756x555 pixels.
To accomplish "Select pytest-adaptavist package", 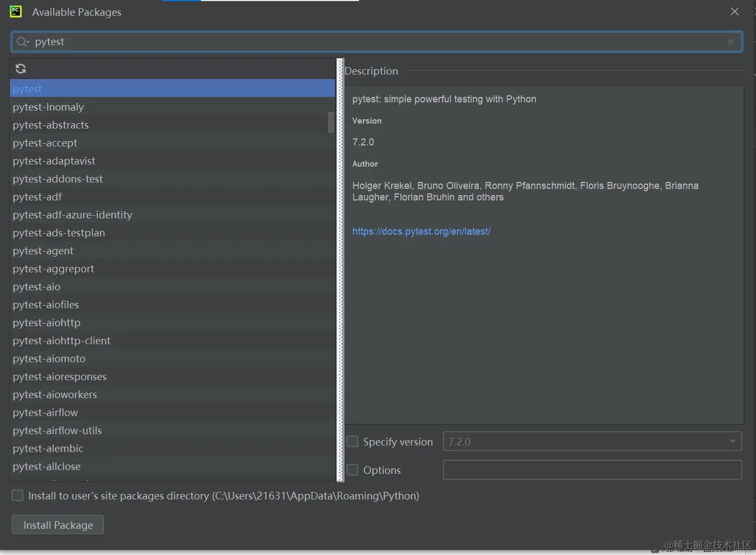I will pos(172,161).
